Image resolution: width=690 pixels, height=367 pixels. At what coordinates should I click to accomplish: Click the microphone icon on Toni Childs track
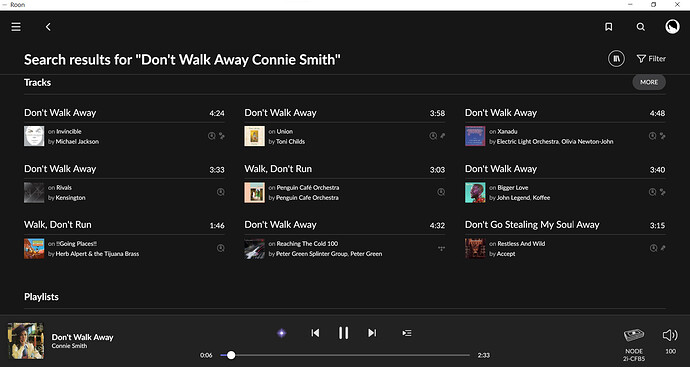point(442,136)
